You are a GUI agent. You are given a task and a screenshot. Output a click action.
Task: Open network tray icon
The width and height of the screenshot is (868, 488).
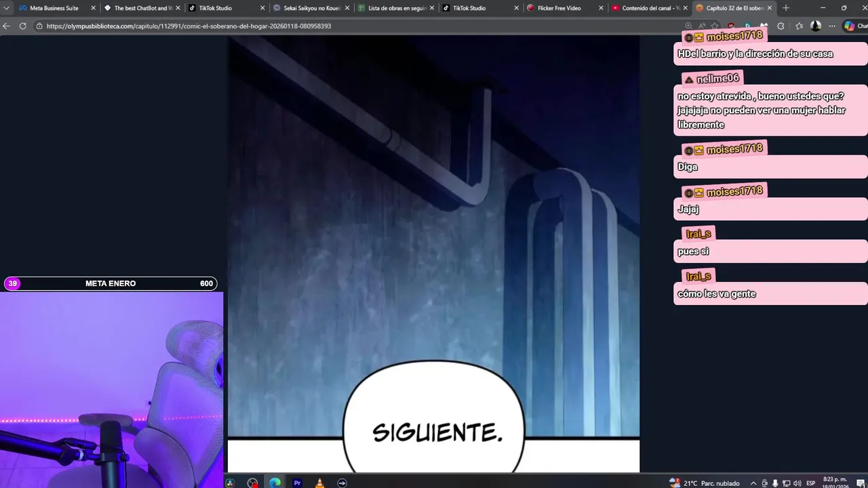[x=786, y=483]
